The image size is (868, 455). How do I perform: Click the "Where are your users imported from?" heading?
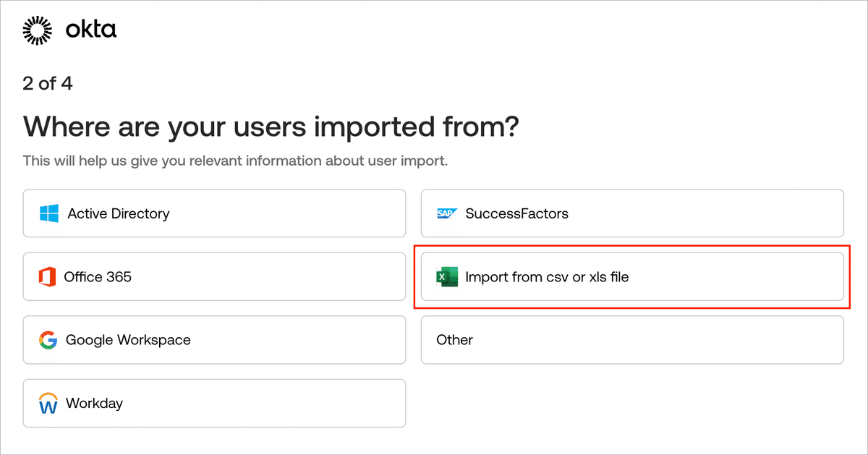coord(271,127)
